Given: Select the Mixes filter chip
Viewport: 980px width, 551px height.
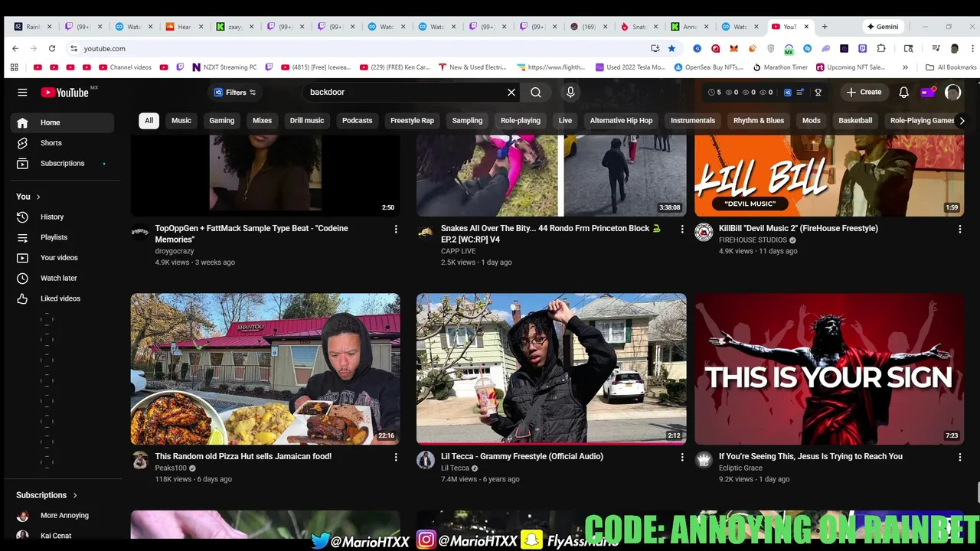Looking at the screenshot, I should [x=263, y=120].
